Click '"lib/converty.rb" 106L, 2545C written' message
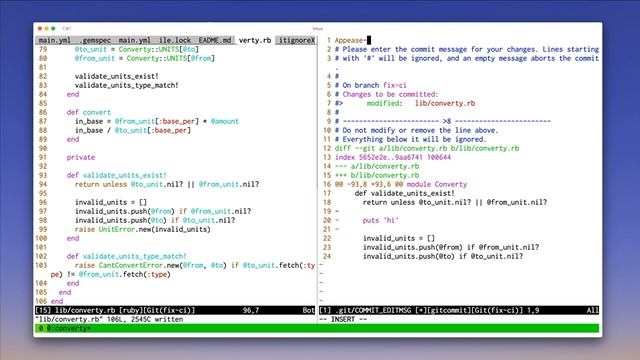 tap(109, 319)
